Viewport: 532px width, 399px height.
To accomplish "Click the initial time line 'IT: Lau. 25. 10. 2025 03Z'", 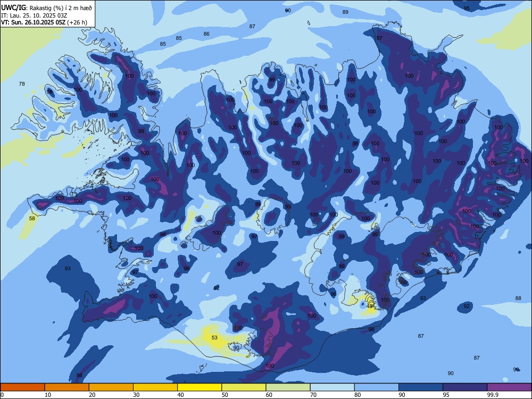I will (34, 15).
